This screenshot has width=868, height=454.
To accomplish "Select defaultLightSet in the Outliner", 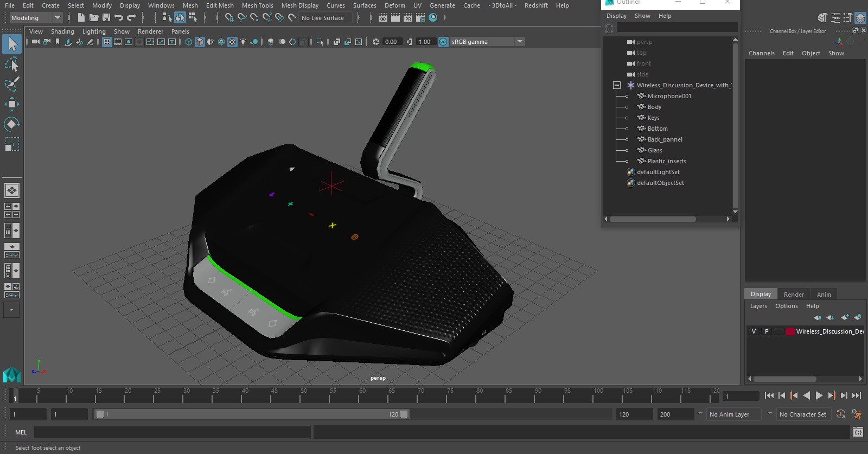I will click(658, 172).
